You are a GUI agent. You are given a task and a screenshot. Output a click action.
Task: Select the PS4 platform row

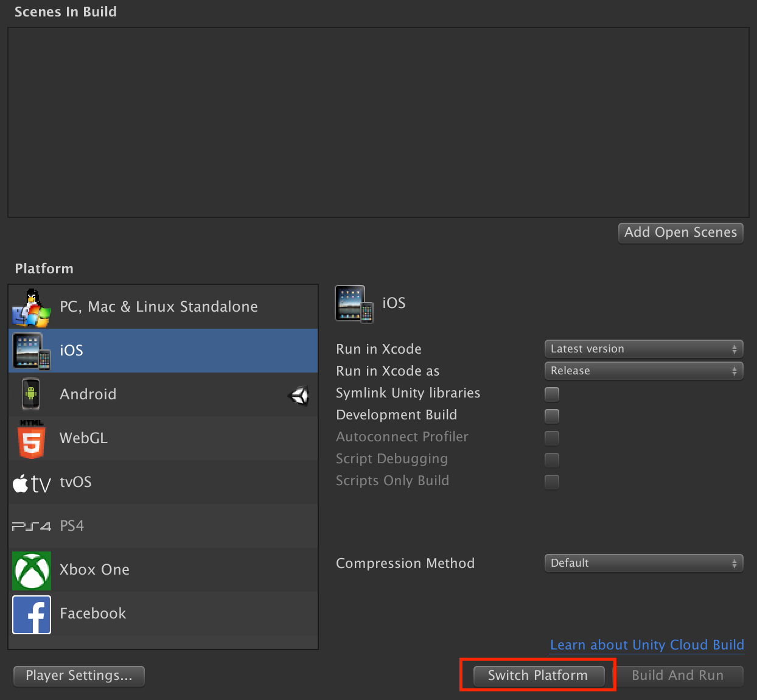click(163, 526)
